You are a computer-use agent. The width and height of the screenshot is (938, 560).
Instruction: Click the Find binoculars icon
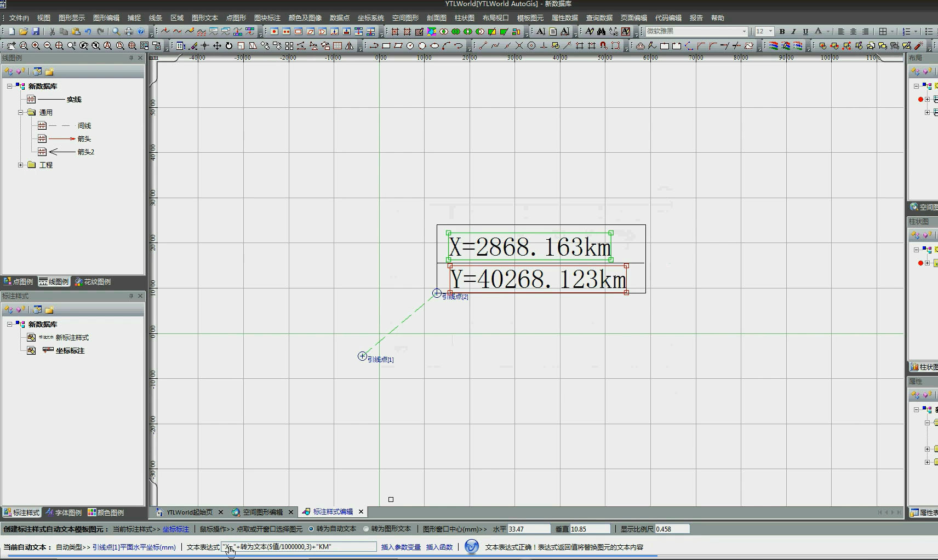[x=602, y=32]
